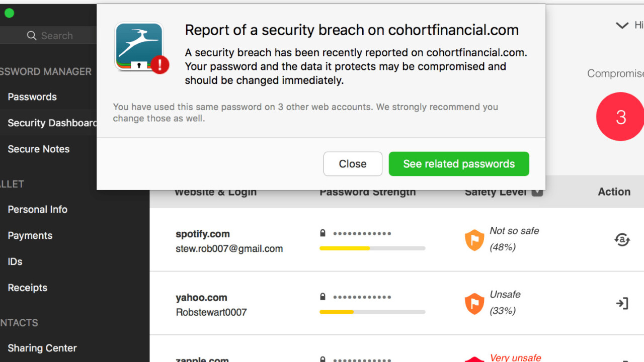This screenshot has width=644, height=362.
Task: Close the security breach dialog
Action: click(353, 164)
